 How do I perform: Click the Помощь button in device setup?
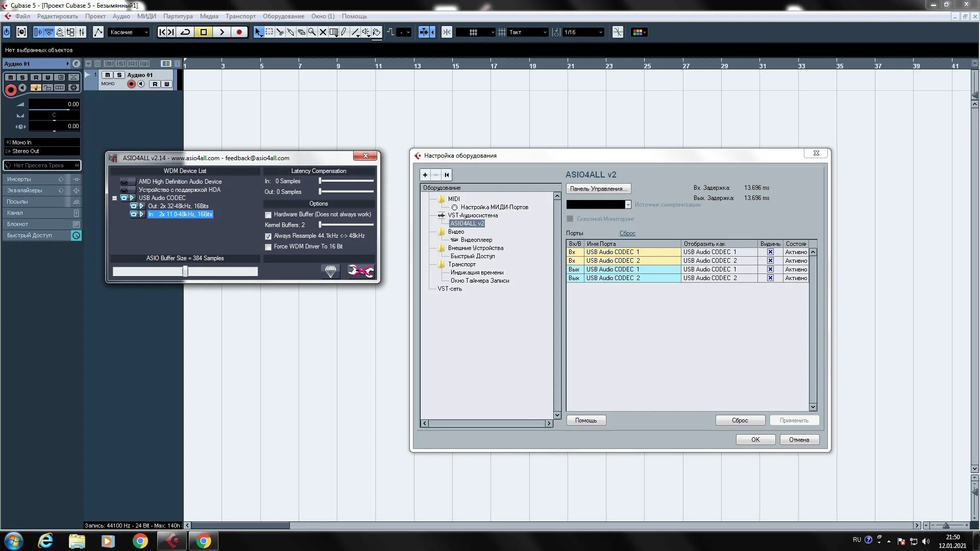pos(586,420)
